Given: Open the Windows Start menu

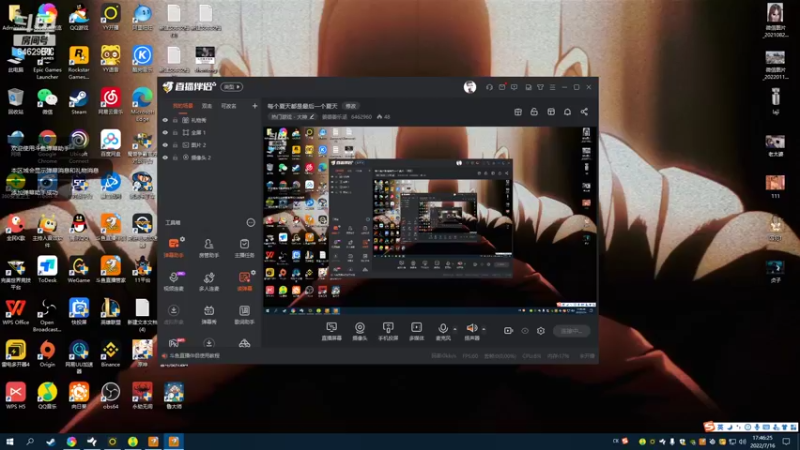Looking at the screenshot, I should (x=9, y=441).
